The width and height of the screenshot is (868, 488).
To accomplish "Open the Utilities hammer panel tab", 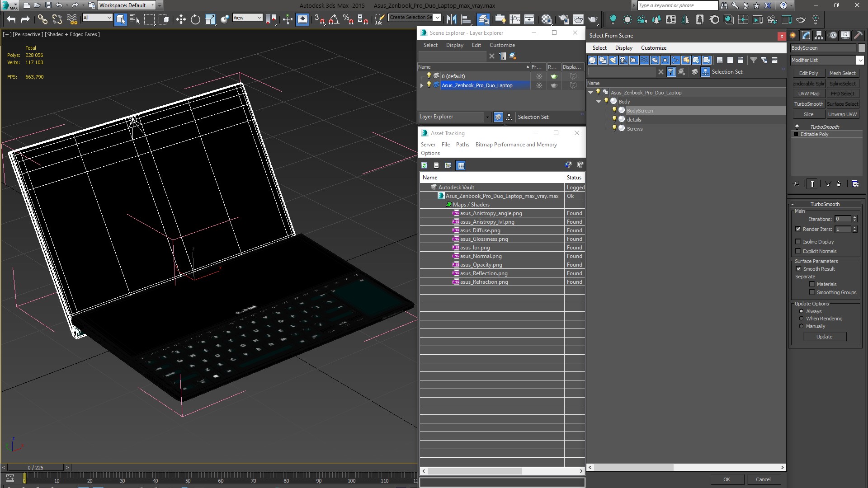I will point(858,35).
